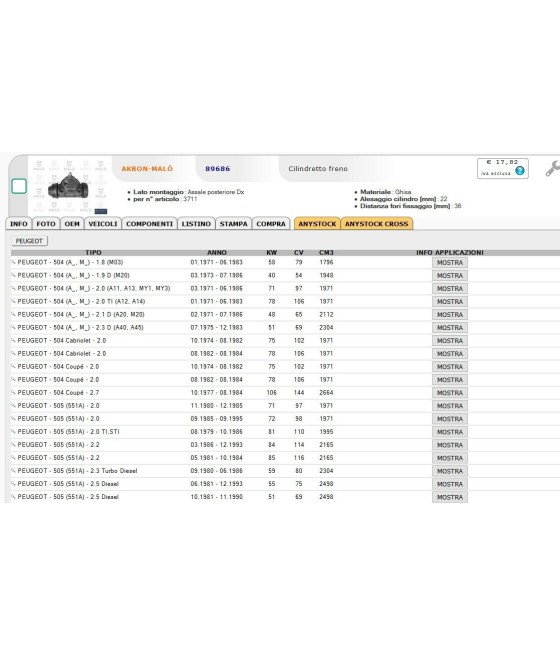Screen dimensions: 560x655
Task: Click the wrench tool icon
Action: coord(552,168)
